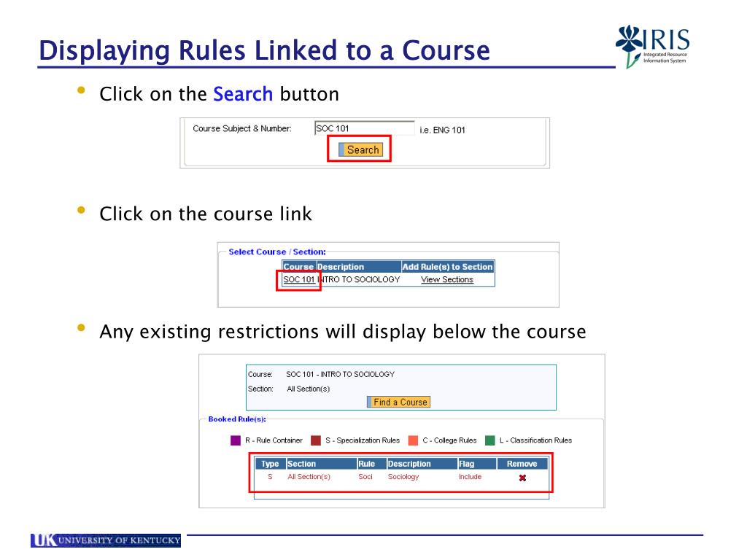
Task: Click the yellow Search button
Action: point(360,149)
